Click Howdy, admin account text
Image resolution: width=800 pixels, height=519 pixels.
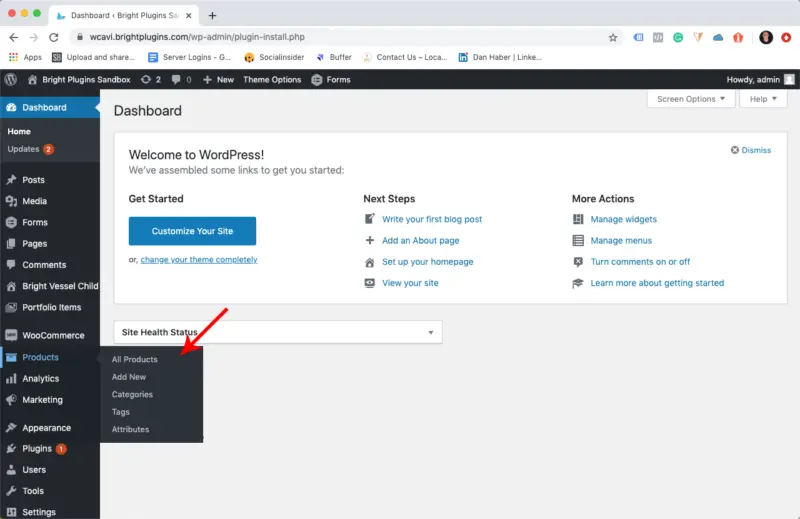[x=753, y=80]
